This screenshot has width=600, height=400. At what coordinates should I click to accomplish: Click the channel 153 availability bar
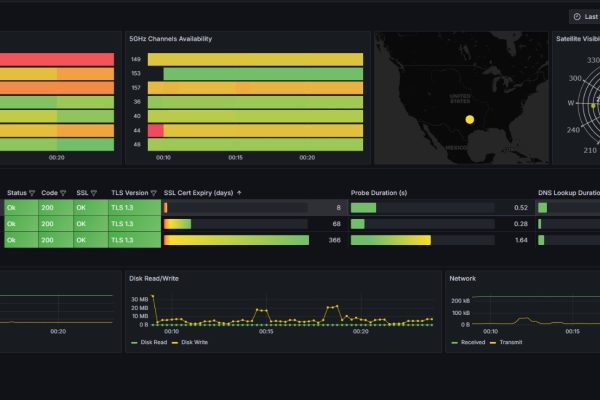(x=262, y=74)
